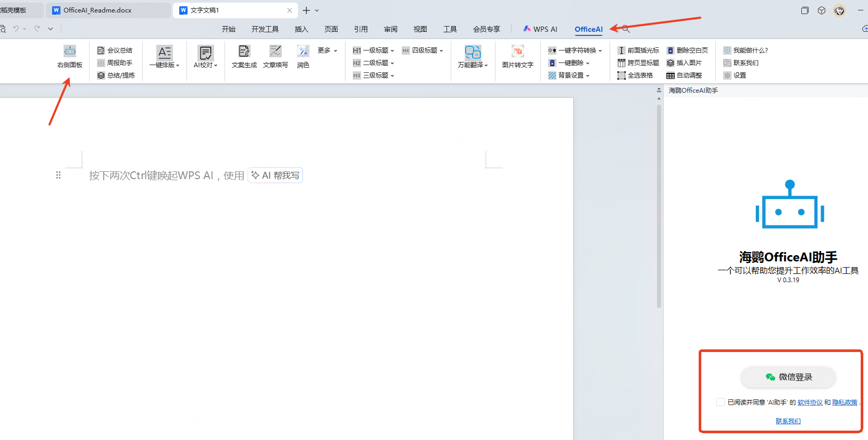Click the AI 帮我写 button in document
The width and height of the screenshot is (868, 440).
point(275,175)
